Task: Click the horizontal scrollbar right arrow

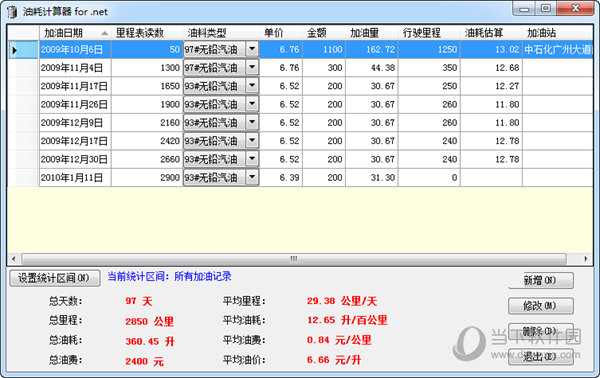Action: [x=586, y=259]
